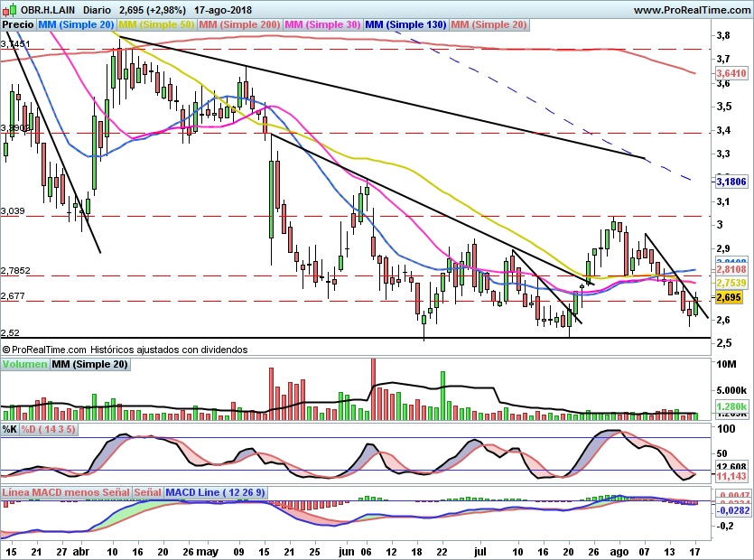Screen dimensions: 754x560
Task: Click the Señal indicator label
Action: 147,492
